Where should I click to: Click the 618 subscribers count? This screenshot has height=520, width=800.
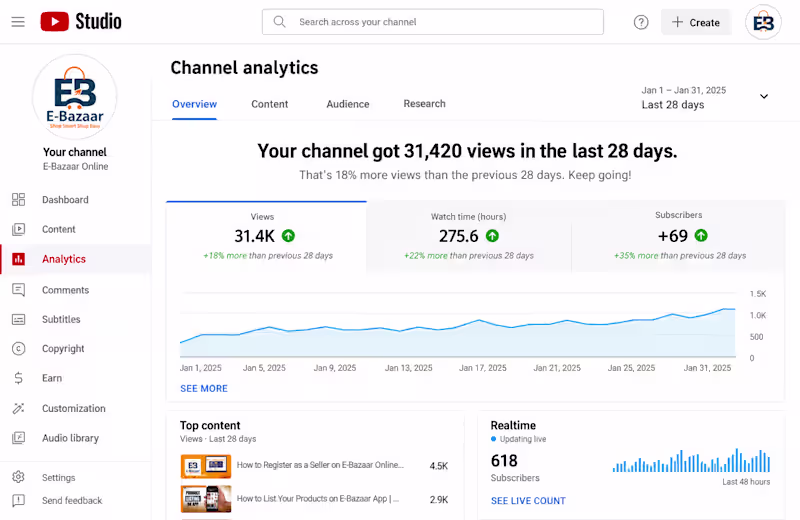(x=504, y=461)
